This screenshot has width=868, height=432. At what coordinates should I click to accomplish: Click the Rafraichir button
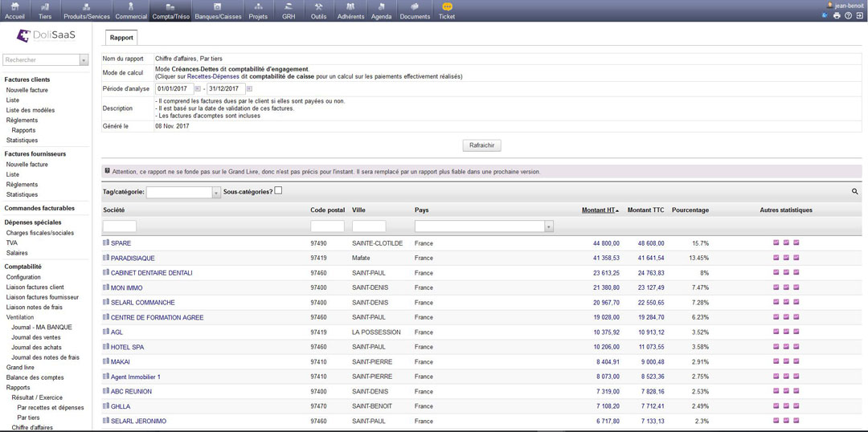pos(481,145)
